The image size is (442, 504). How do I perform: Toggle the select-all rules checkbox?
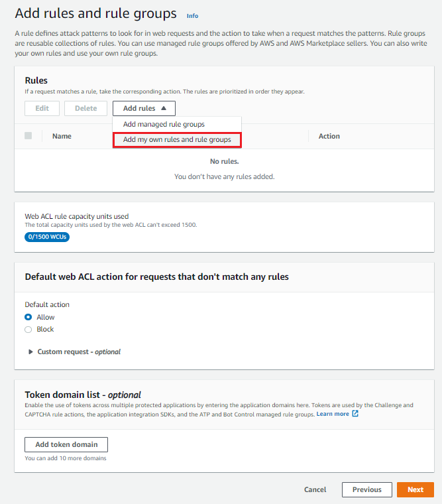28,136
